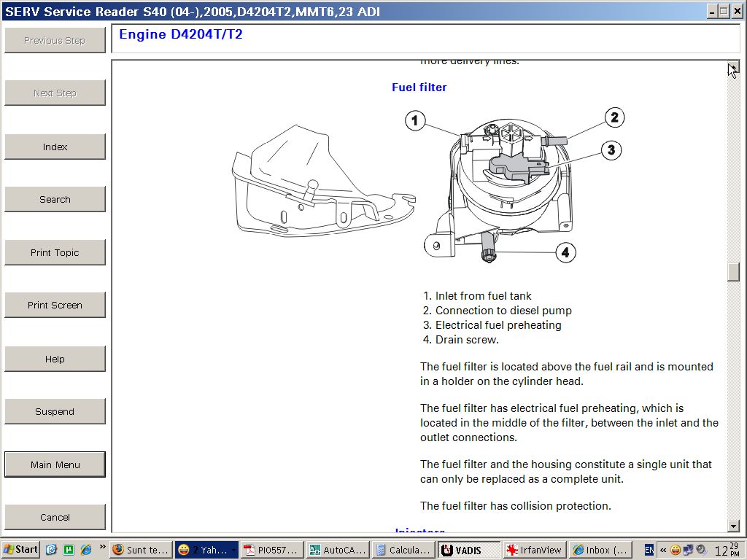This screenshot has height=560, width=747.
Task: Click the smiley messenger tray icon
Action: (675, 550)
